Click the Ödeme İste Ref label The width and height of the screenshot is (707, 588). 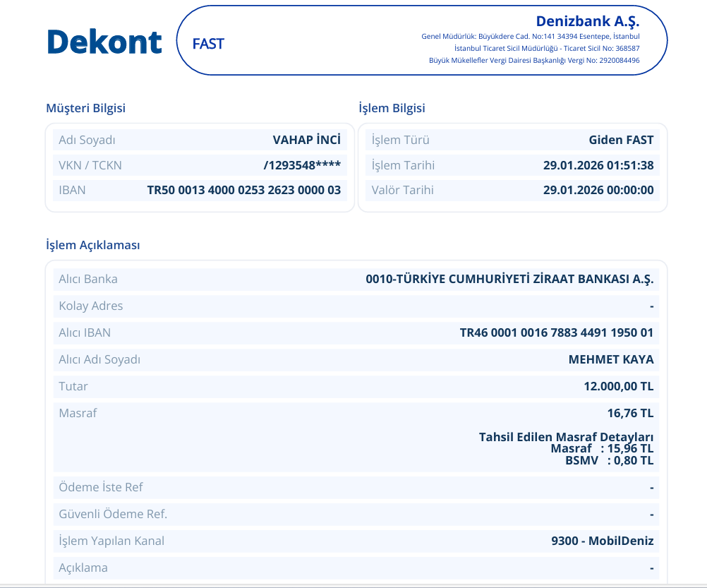coord(101,488)
